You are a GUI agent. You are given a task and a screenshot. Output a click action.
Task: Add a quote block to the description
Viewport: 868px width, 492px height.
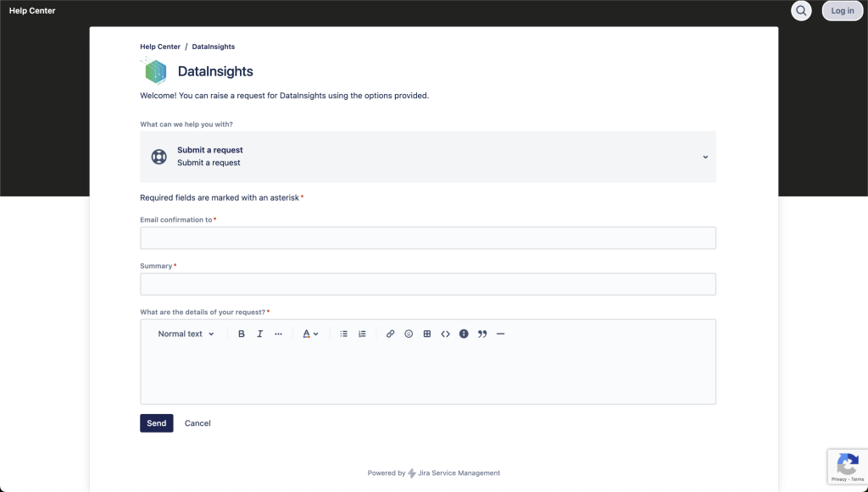[481, 334]
